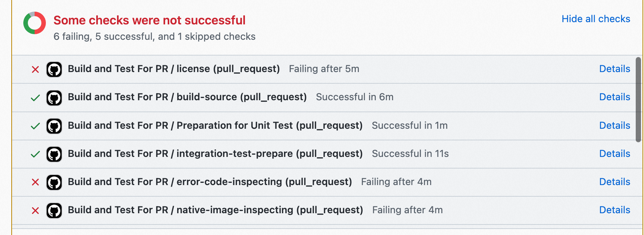
Task: Collapse the list with Hide all checks
Action: click(x=596, y=19)
